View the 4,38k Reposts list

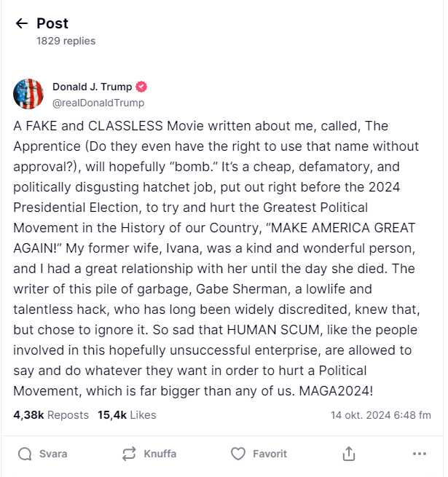(51, 415)
